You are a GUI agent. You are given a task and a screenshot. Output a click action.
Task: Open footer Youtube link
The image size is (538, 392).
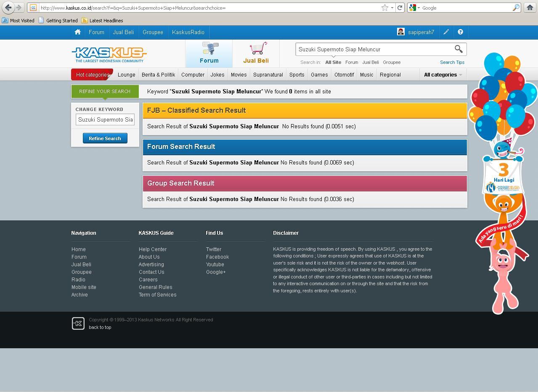point(215,265)
